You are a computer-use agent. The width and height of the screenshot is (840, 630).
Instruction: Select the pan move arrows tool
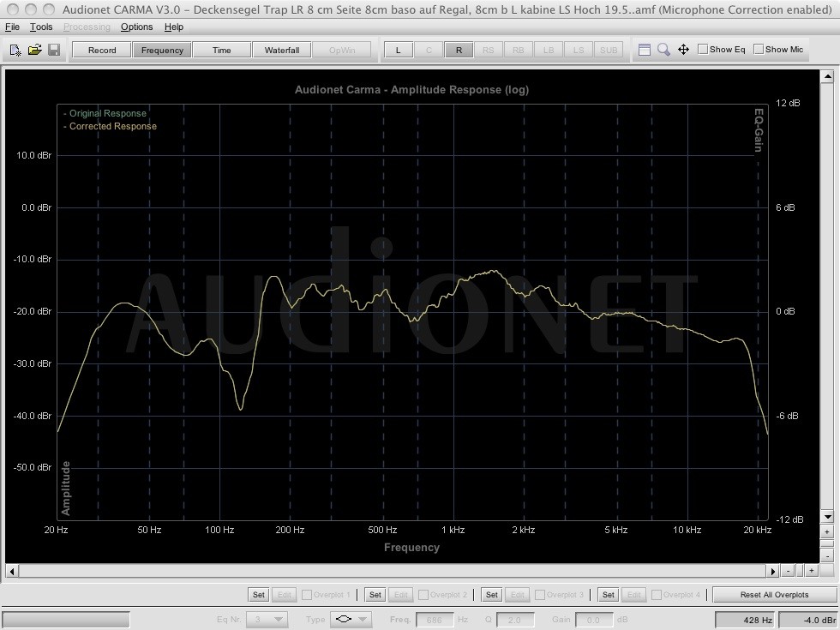[x=683, y=50]
